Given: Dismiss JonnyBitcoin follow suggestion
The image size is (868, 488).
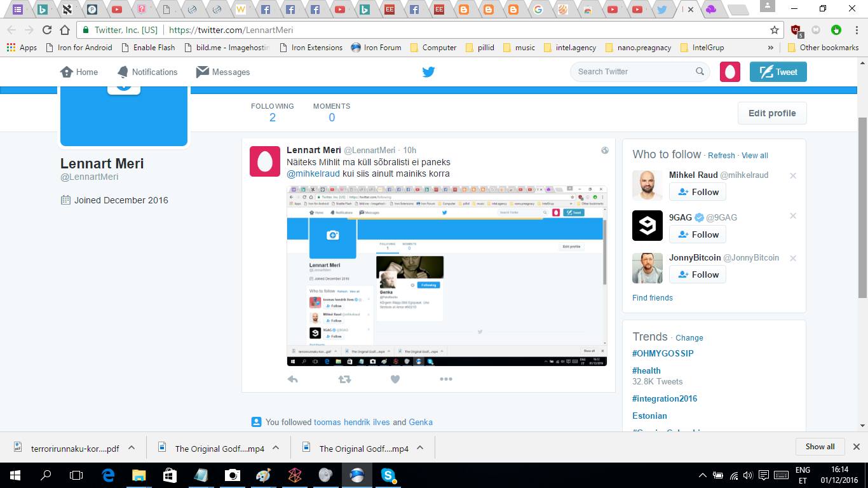Looking at the screenshot, I should (x=793, y=259).
